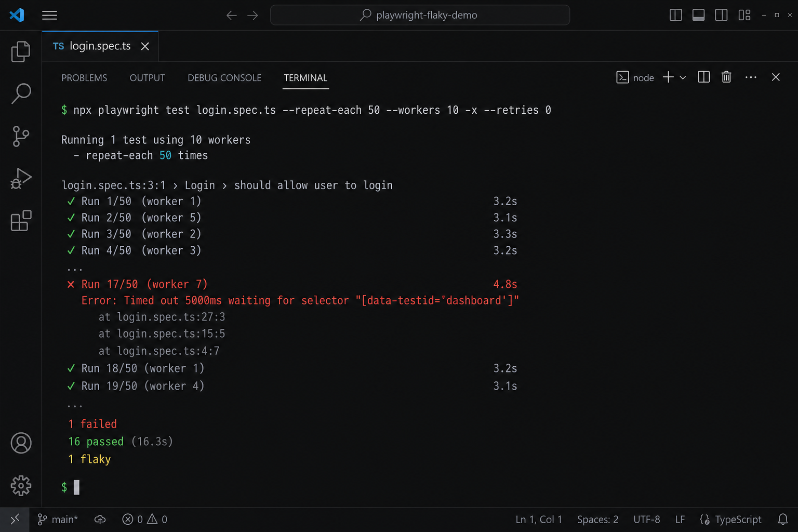This screenshot has height=532, width=798.
Task: Click the '1 flaky' summary text
Action: pyautogui.click(x=89, y=459)
